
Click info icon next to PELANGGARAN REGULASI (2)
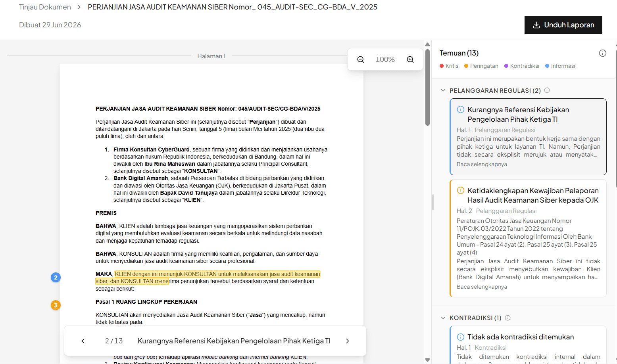547,90
